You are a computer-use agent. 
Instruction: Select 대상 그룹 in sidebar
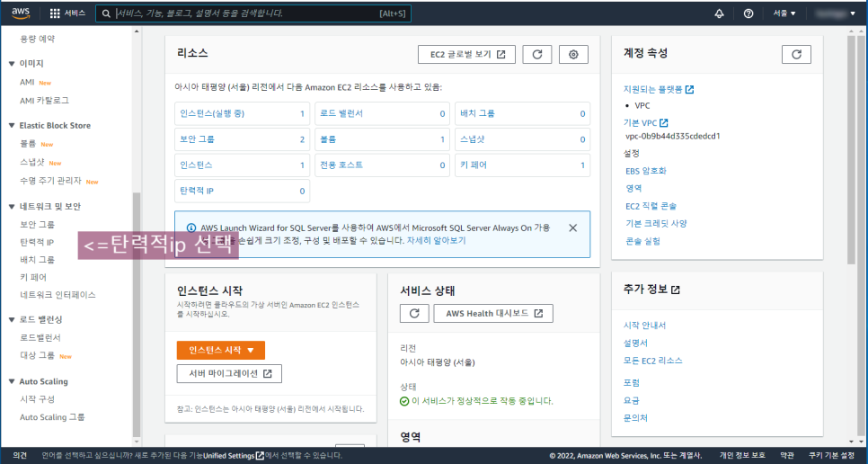(37, 355)
